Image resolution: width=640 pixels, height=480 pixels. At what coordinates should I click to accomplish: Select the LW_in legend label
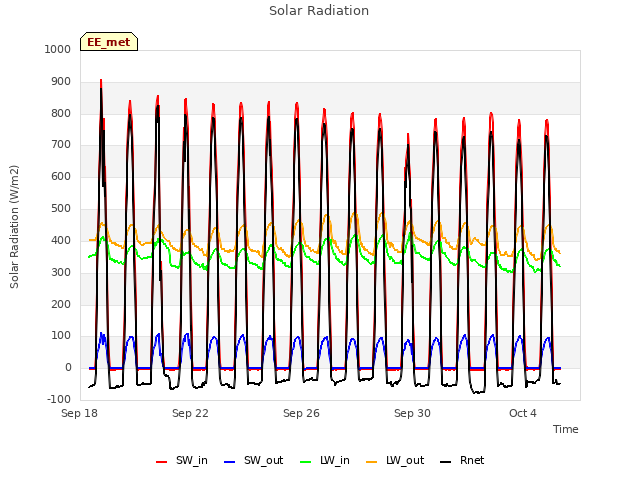[335, 460]
